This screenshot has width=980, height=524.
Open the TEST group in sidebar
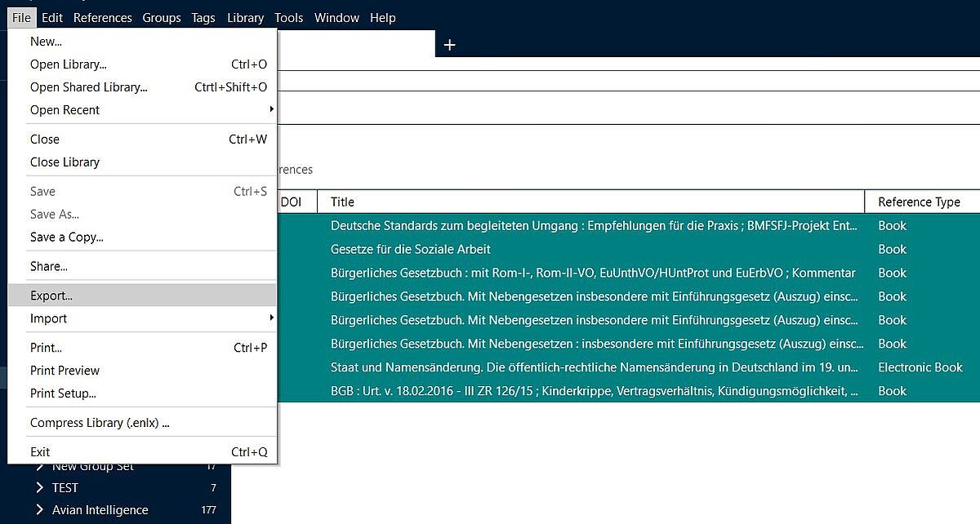tap(65, 488)
